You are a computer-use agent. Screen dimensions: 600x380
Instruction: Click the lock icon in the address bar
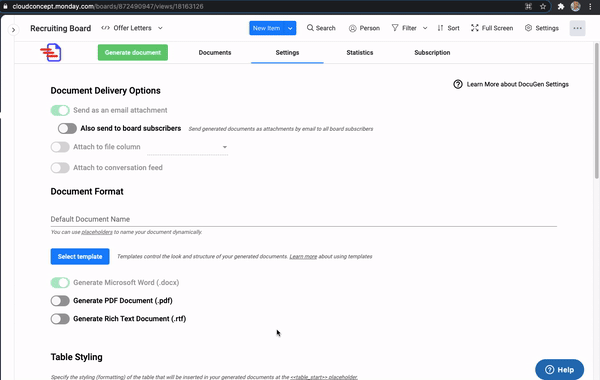pyautogui.click(x=5, y=7)
